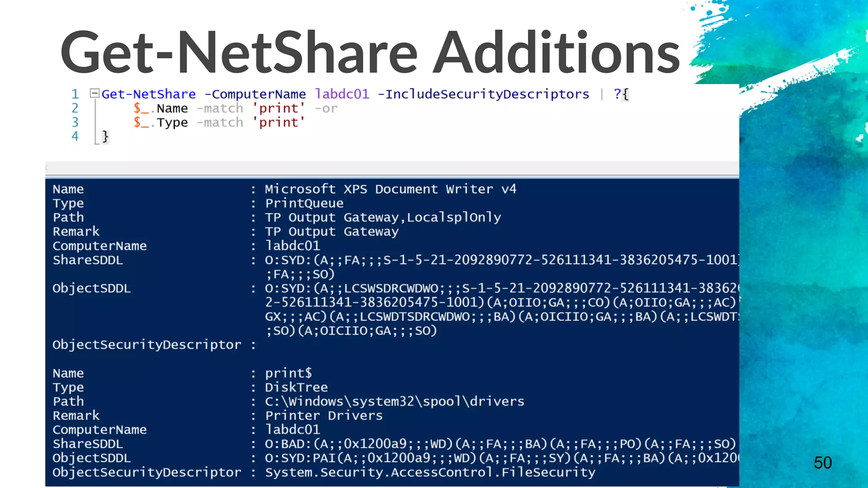The height and width of the screenshot is (488, 868).
Task: Click the Get-NetShare cmdlet name
Action: [x=149, y=94]
